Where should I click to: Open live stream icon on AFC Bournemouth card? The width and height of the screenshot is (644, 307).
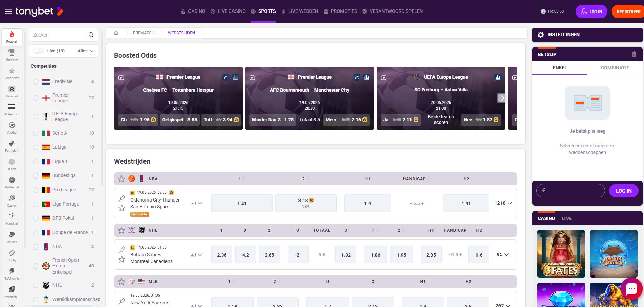pos(252,78)
